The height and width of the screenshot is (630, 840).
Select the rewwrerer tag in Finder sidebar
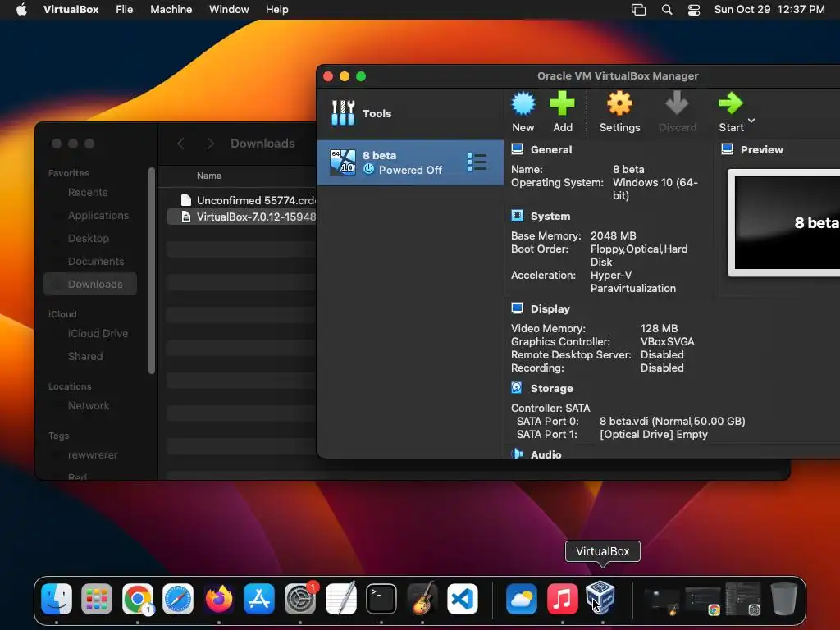click(x=93, y=454)
